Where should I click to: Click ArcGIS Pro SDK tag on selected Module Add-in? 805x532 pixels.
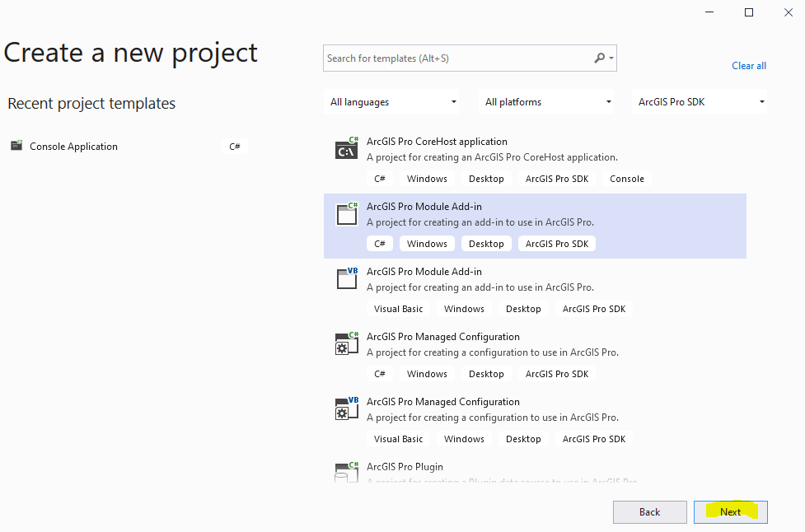pos(557,244)
